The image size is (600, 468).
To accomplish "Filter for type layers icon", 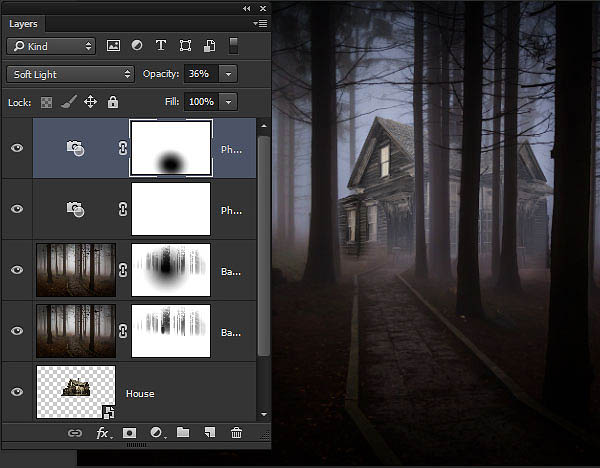I will pos(161,46).
